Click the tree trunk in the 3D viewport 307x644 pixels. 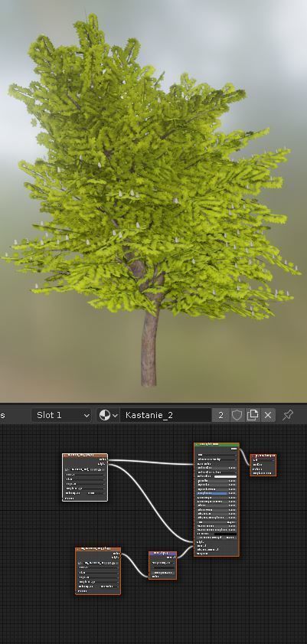point(149,349)
